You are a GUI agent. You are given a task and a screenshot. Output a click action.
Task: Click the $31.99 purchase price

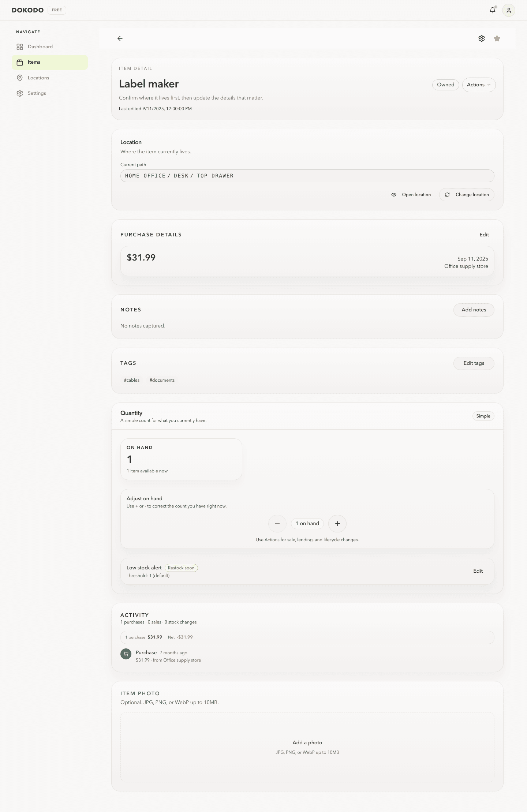coord(141,258)
